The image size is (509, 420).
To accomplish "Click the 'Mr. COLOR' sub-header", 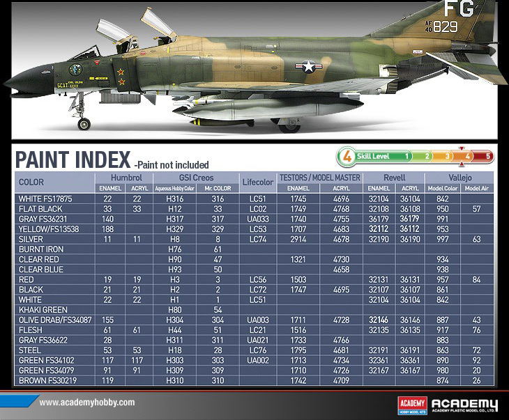I will click(218, 189).
